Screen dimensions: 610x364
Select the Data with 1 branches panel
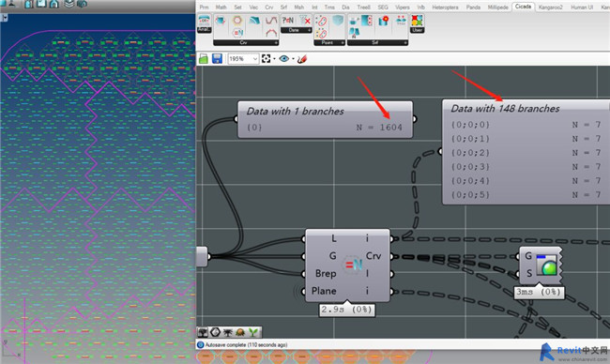point(325,119)
